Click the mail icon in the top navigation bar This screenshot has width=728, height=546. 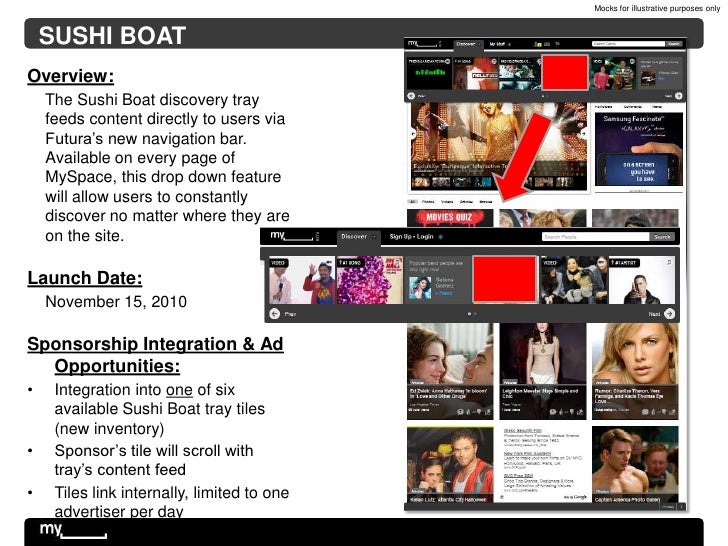(x=547, y=44)
